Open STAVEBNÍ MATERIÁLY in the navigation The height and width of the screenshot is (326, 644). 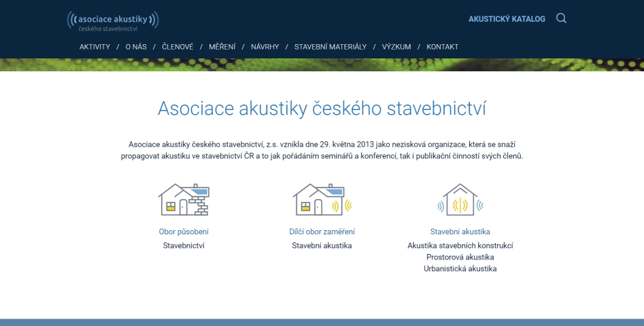[x=331, y=47]
